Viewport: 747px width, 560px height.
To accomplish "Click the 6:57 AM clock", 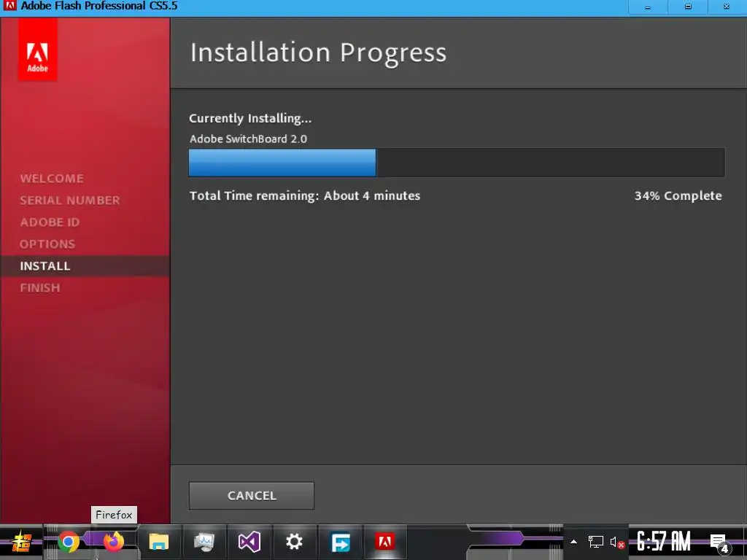I will pyautogui.click(x=663, y=542).
